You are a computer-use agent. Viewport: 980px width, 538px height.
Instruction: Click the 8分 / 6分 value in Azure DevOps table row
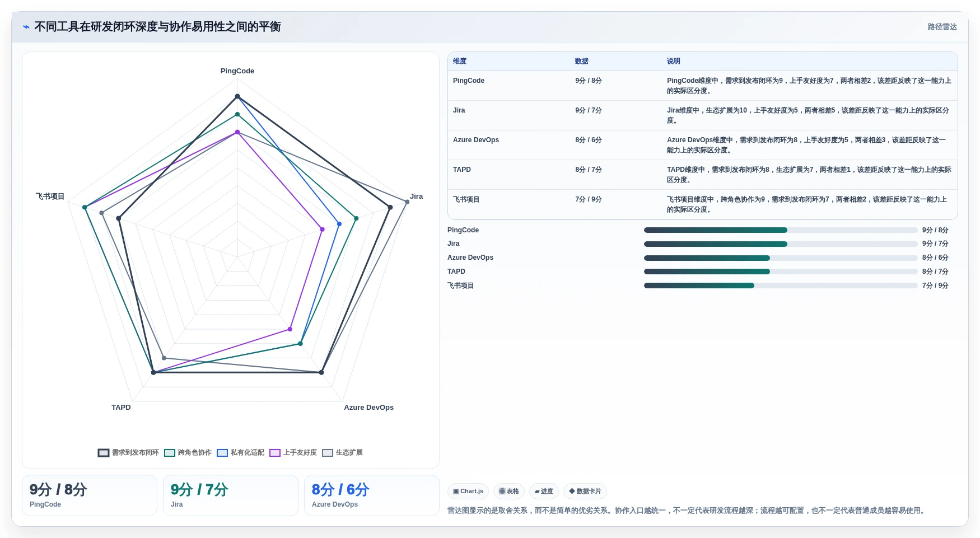coord(589,140)
